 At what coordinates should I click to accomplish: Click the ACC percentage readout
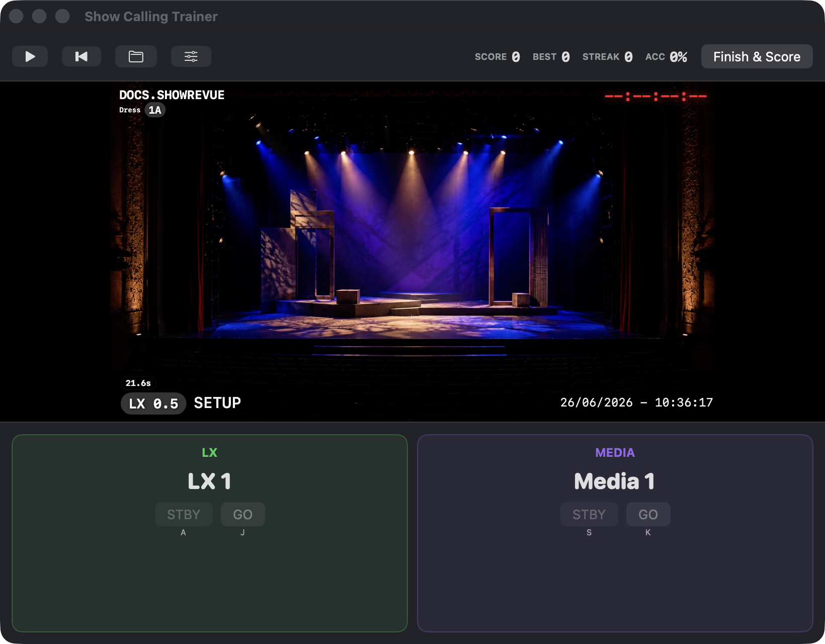[667, 56]
